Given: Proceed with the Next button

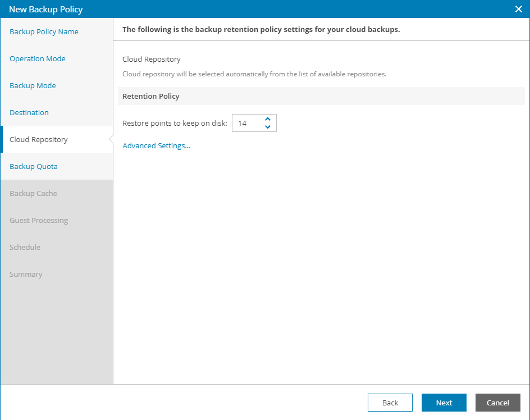Looking at the screenshot, I should pyautogui.click(x=444, y=403).
